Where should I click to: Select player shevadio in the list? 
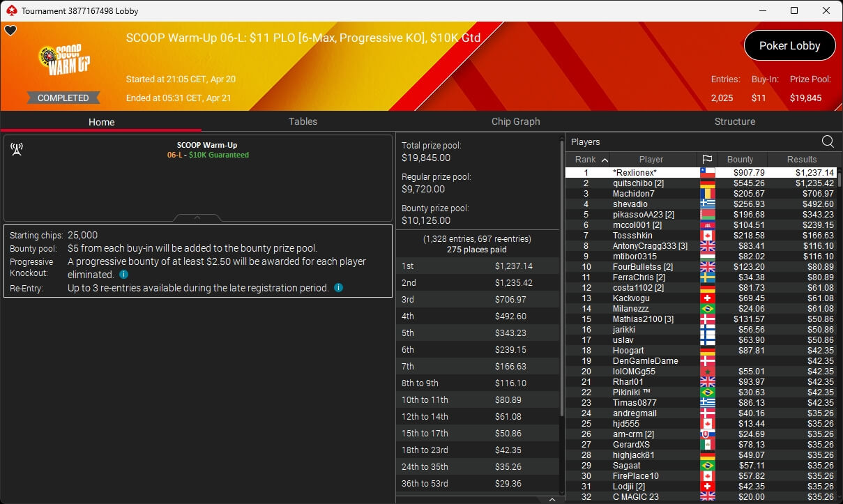701,204
